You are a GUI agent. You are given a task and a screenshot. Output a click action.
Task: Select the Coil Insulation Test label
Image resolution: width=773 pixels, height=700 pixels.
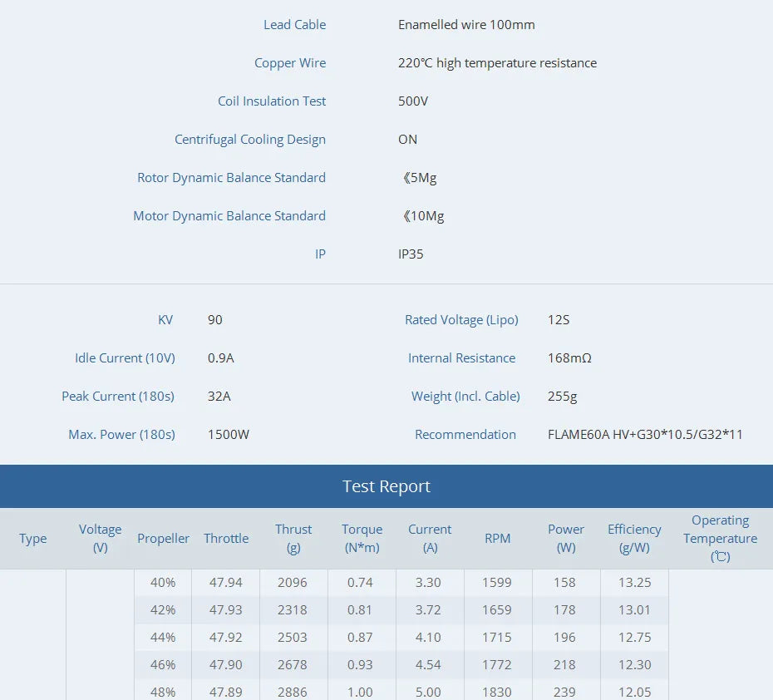pos(272,101)
